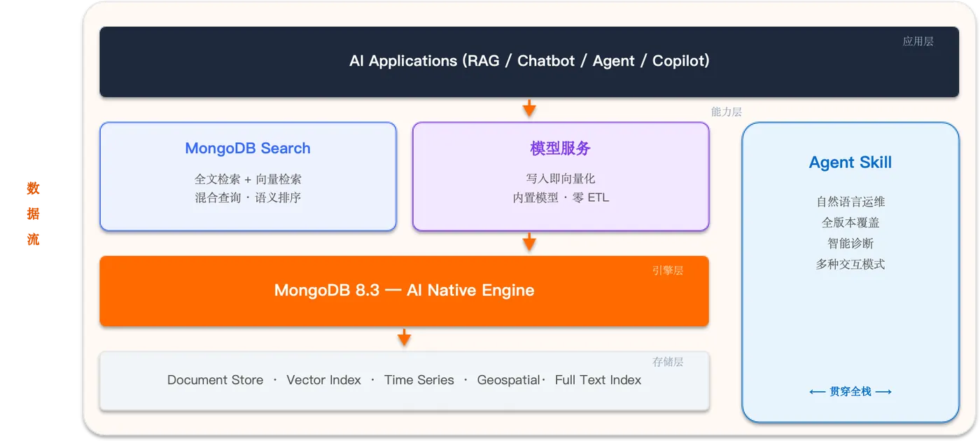
Task: Select Full Text Index in storage layer
Action: tap(598, 380)
